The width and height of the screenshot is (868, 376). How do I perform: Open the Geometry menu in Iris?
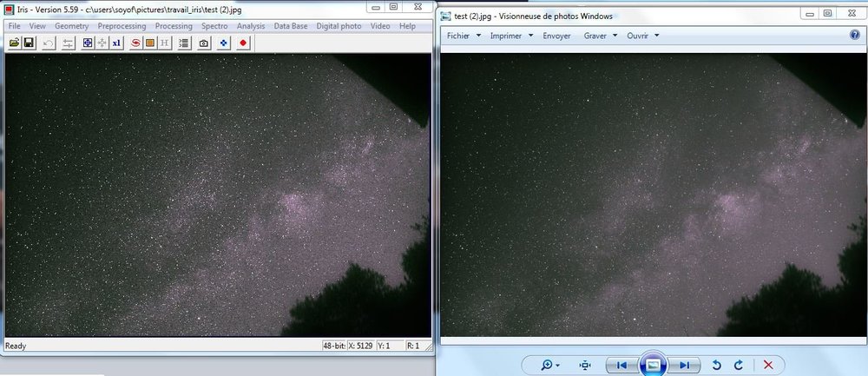coord(71,26)
